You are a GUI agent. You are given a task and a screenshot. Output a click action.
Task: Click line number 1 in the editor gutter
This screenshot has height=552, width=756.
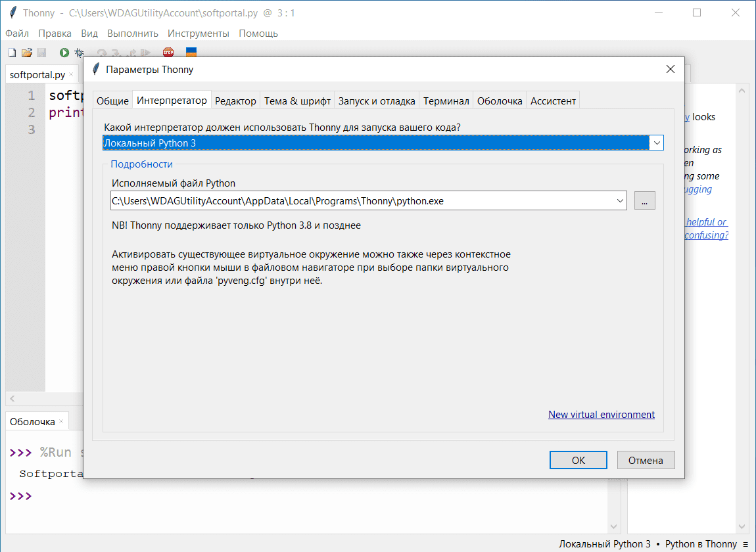click(32, 95)
